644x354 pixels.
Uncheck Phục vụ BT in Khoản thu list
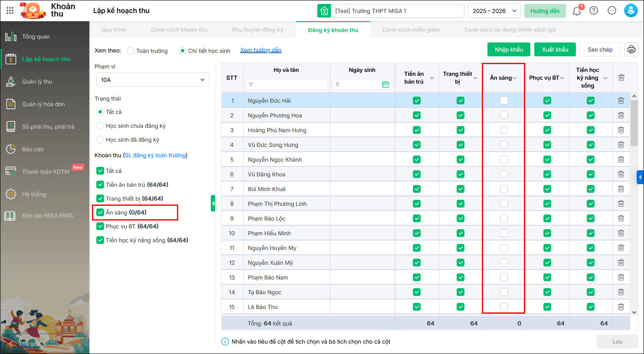[100, 226]
